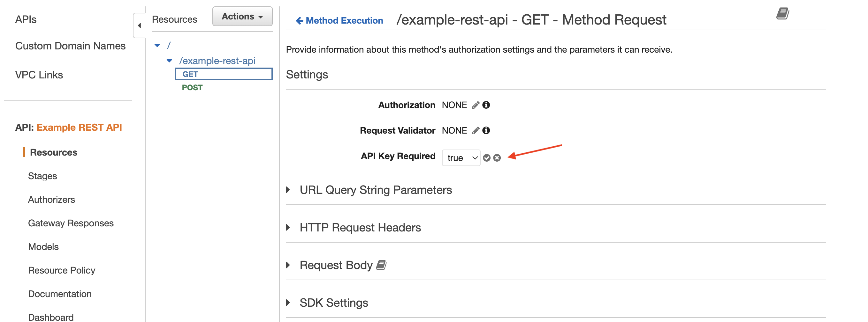Open the Actions dropdown
This screenshot has width=868, height=322.
coord(242,16)
